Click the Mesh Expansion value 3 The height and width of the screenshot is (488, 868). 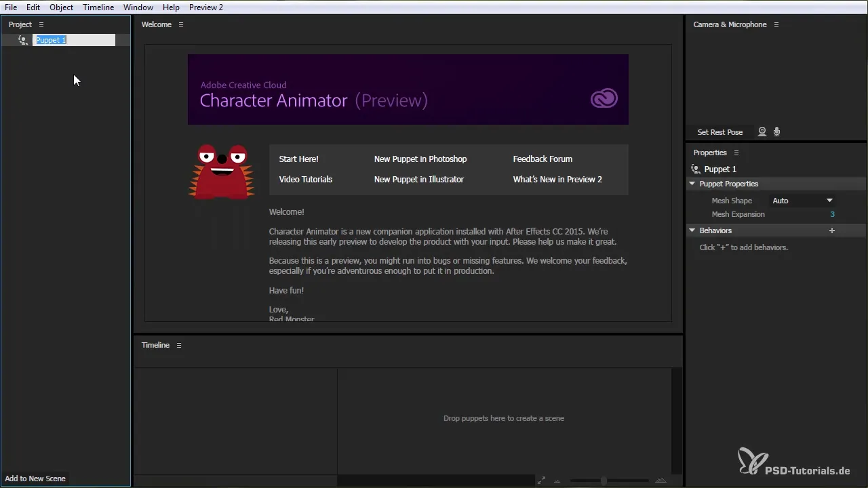pos(832,214)
